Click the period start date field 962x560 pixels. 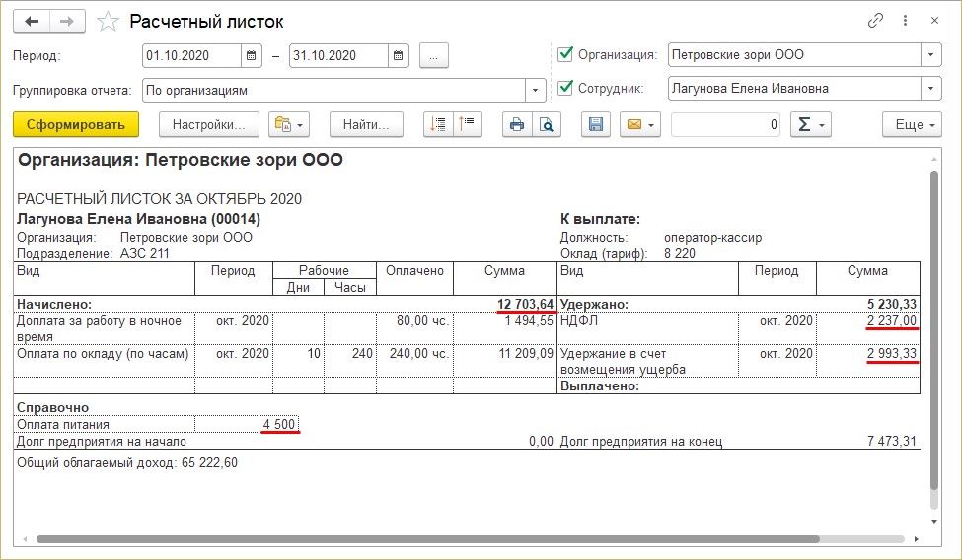(x=192, y=55)
